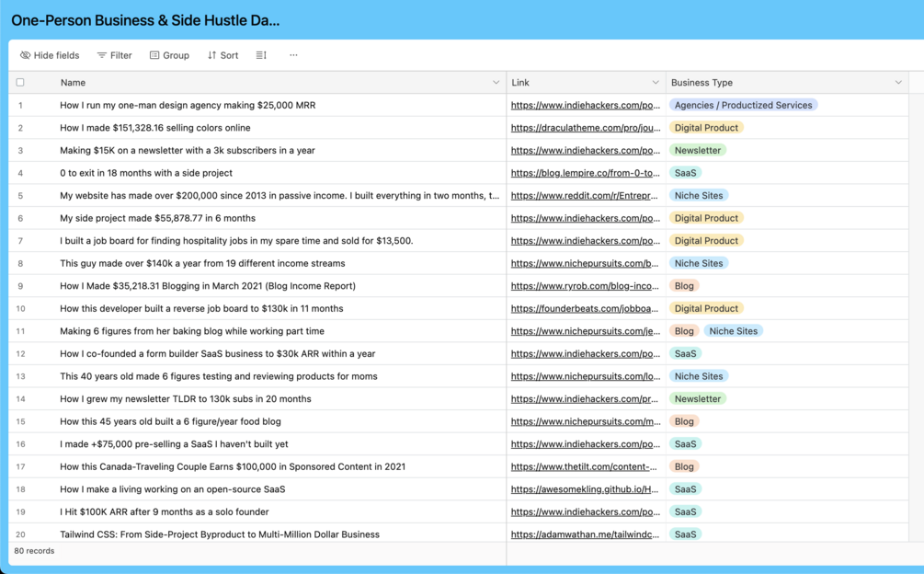Viewport: 924px width, 574px height.
Task: Open the blog.lempire.co link
Action: pyautogui.click(x=585, y=173)
